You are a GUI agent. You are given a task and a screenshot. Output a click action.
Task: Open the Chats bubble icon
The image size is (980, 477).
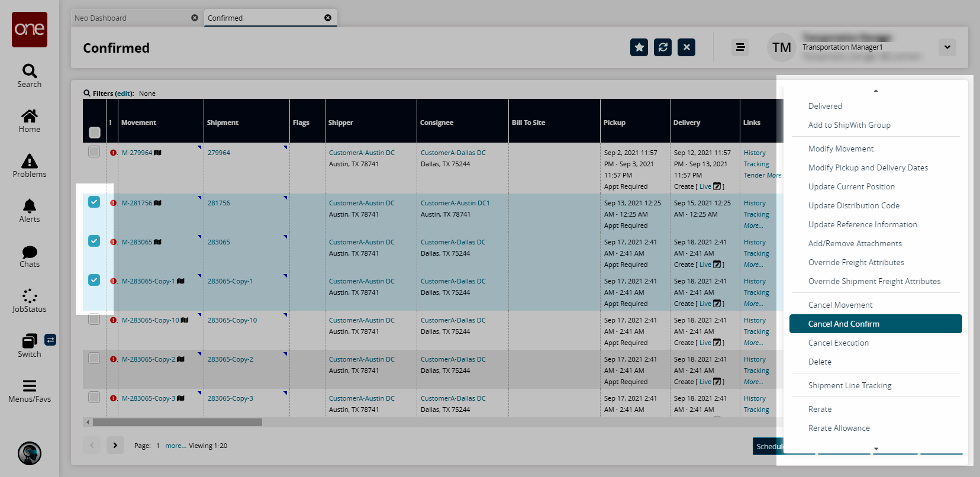30,252
